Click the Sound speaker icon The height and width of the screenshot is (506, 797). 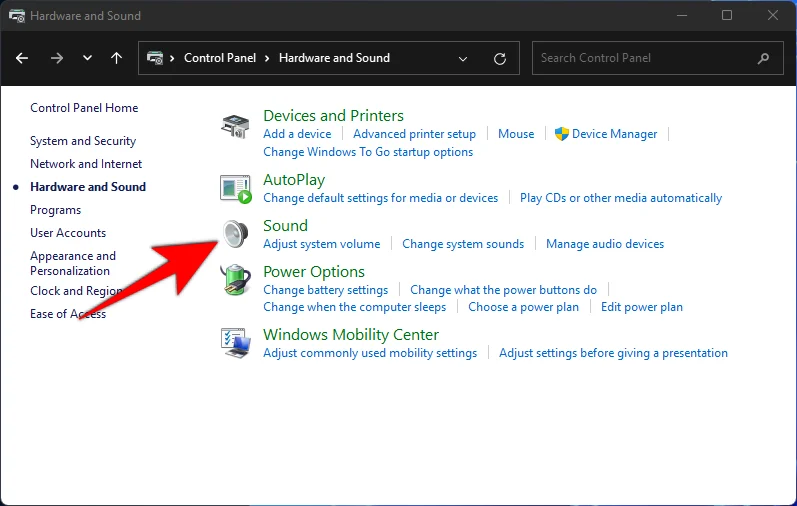coord(235,234)
